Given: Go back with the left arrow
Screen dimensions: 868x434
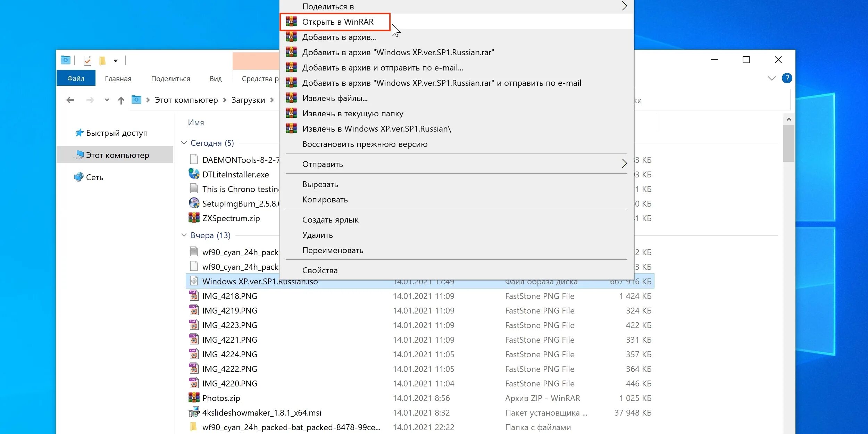Looking at the screenshot, I should coord(70,100).
